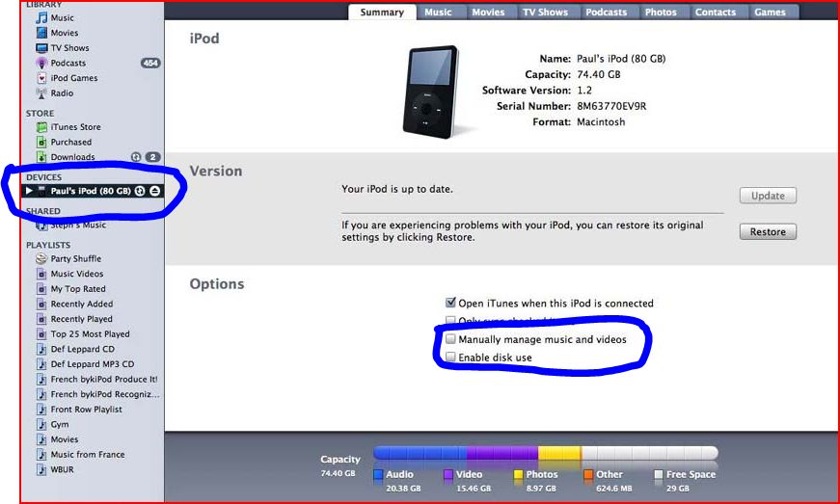Screen dimensions: 840x504
Task: Select the Gym playlist icon
Action: [41, 424]
